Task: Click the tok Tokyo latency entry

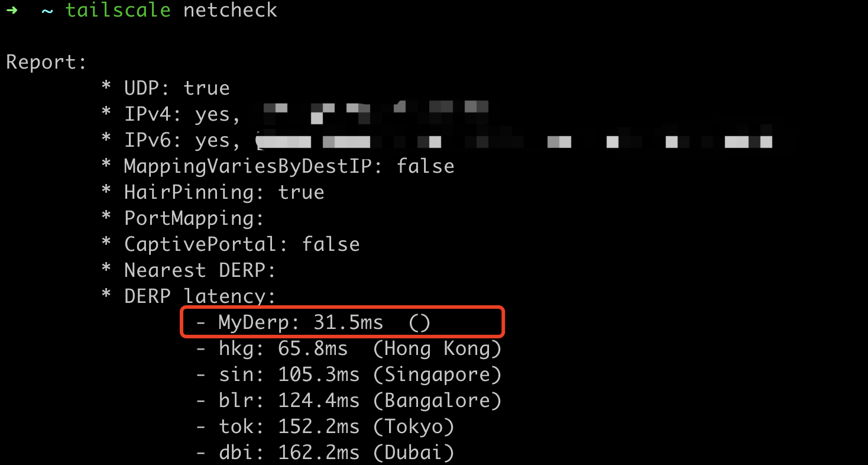Action: point(325,427)
